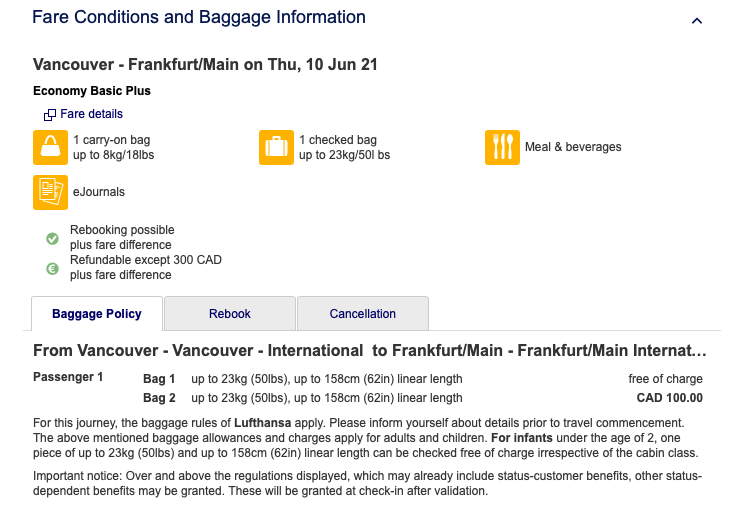Open the Fare details link
Viewport: 739px width, 505px height.
91,114
